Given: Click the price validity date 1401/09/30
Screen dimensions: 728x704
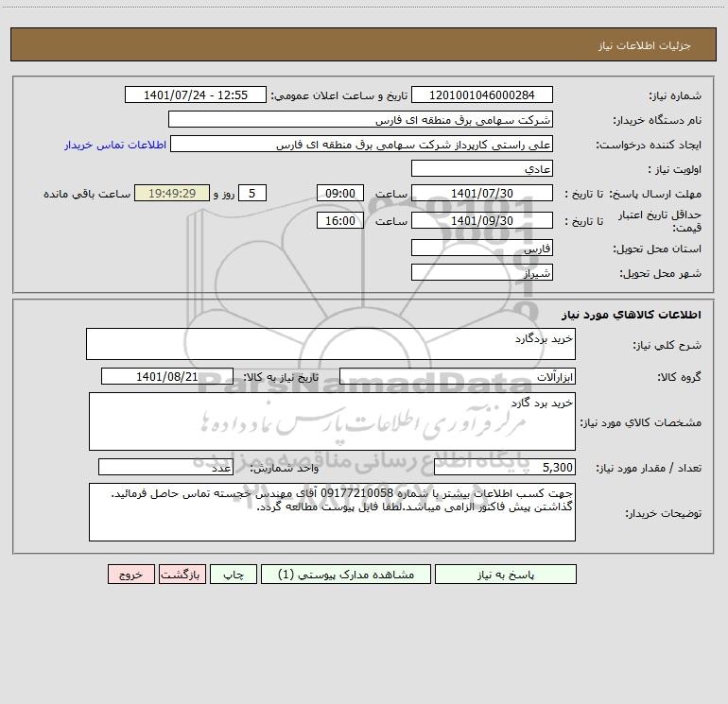Looking at the screenshot, I should pyautogui.click(x=482, y=220).
